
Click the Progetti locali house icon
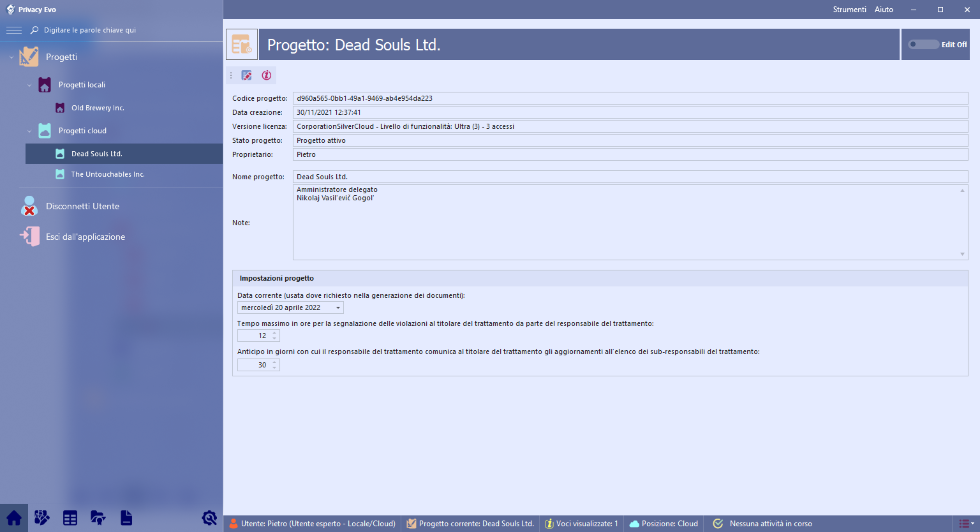pyautogui.click(x=44, y=85)
